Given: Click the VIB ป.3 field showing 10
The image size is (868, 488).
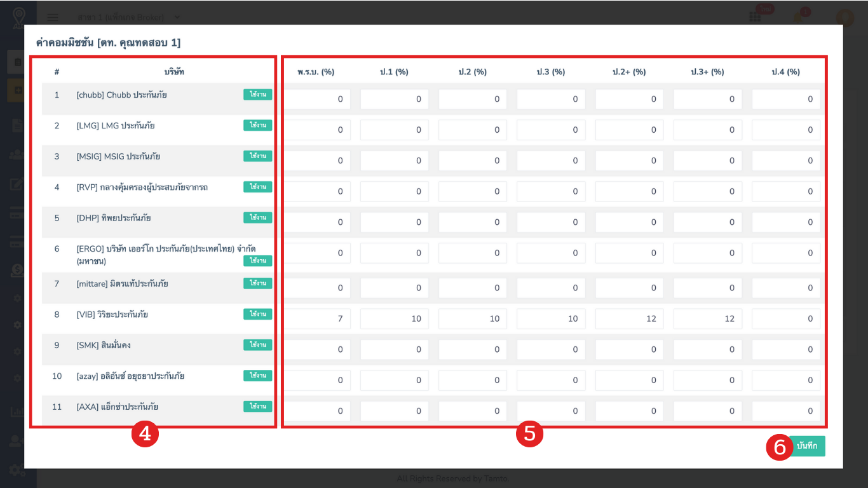Looking at the screenshot, I should pyautogui.click(x=551, y=318).
